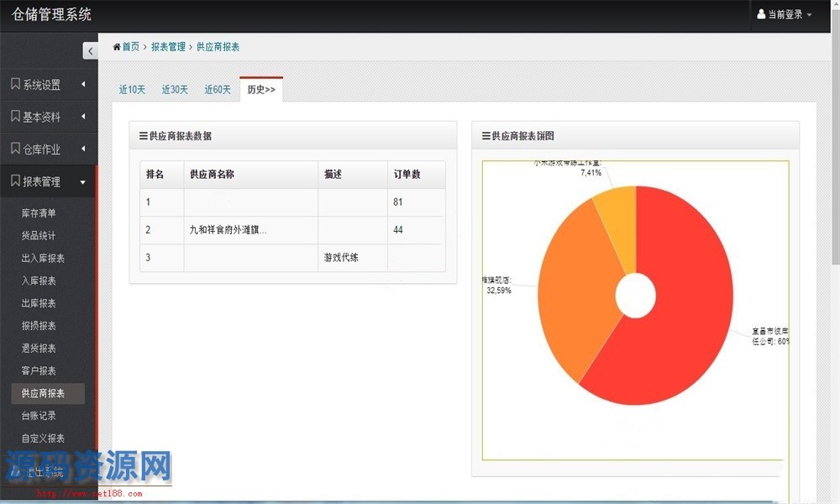Switch to the 近10天 tab

coord(132,90)
